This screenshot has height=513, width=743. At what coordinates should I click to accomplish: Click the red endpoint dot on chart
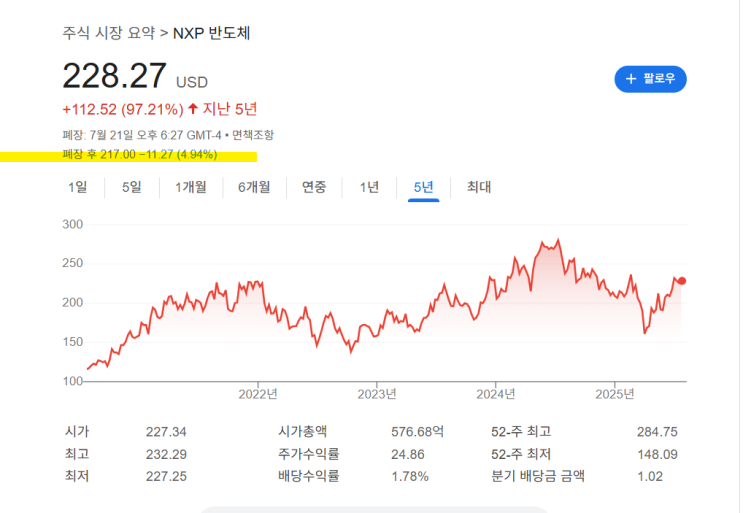[681, 281]
